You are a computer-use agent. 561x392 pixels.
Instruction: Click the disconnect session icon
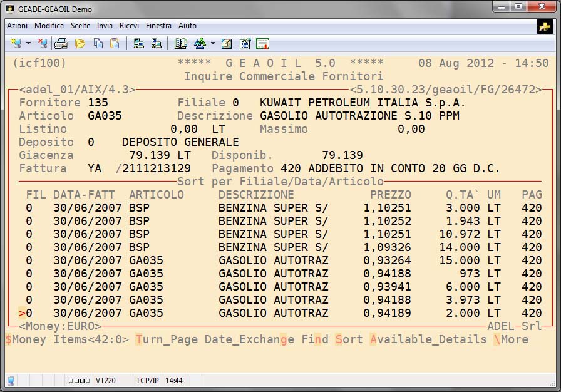click(42, 43)
